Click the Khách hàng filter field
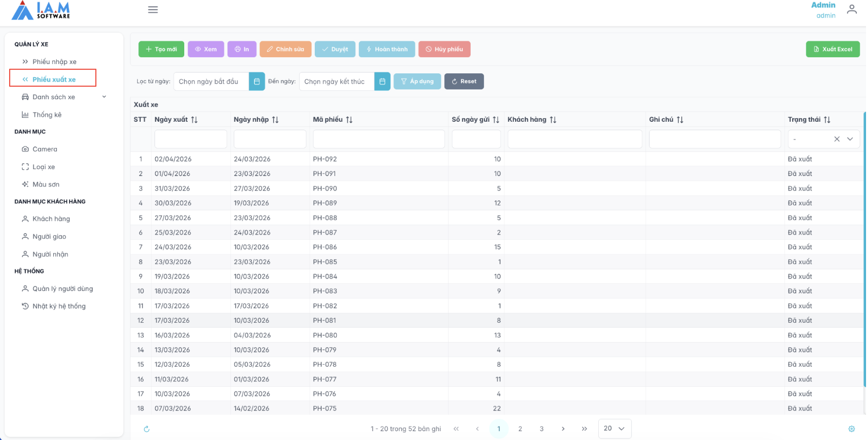The image size is (868, 440). pos(574,139)
